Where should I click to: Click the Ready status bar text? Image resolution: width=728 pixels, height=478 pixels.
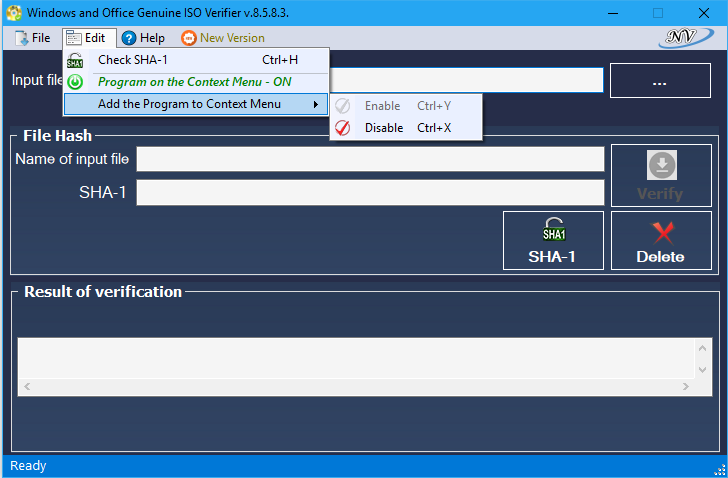[x=28, y=465]
